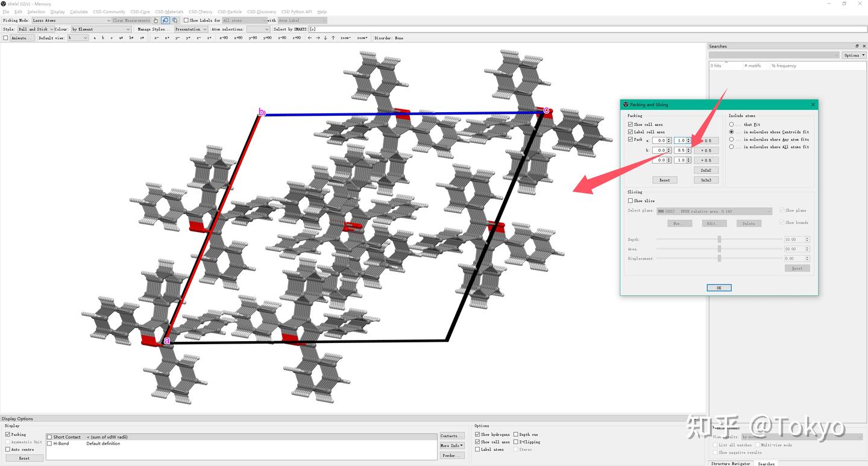This screenshot has height=466, width=868.
Task: Select the hand pan mode icon
Action: click(x=156, y=20)
